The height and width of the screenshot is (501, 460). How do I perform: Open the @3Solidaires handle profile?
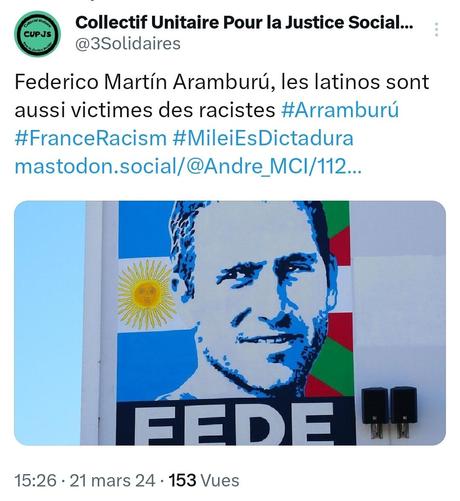coord(128,44)
